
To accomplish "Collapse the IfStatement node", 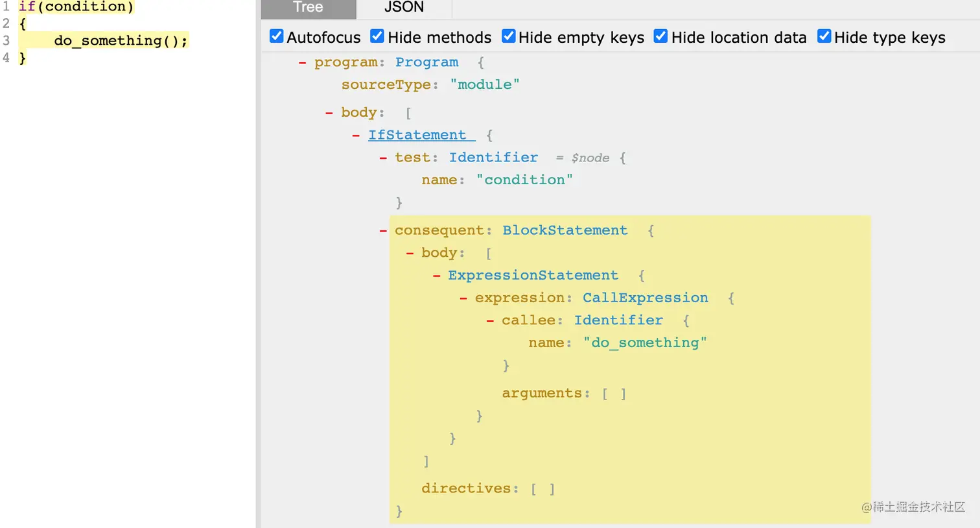I will [x=355, y=135].
